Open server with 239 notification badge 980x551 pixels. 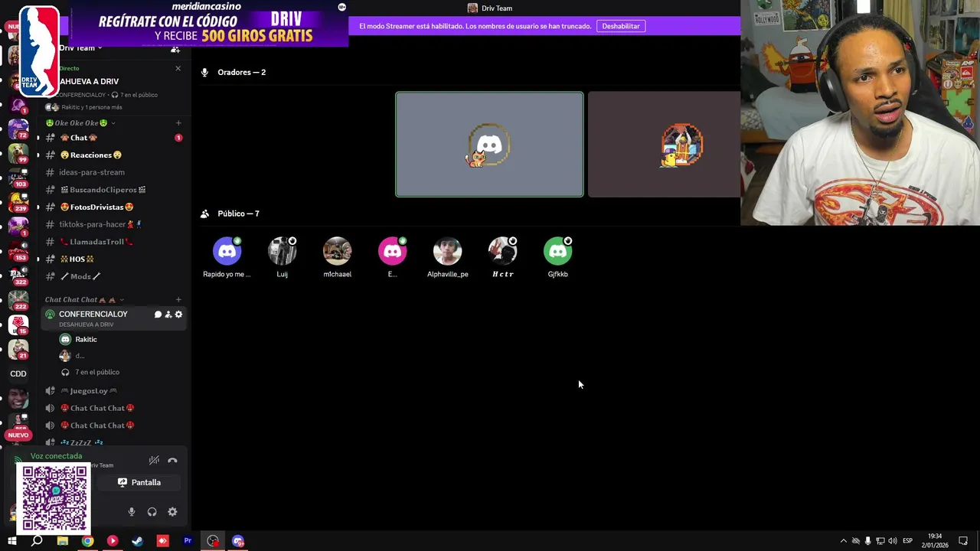coord(18,202)
